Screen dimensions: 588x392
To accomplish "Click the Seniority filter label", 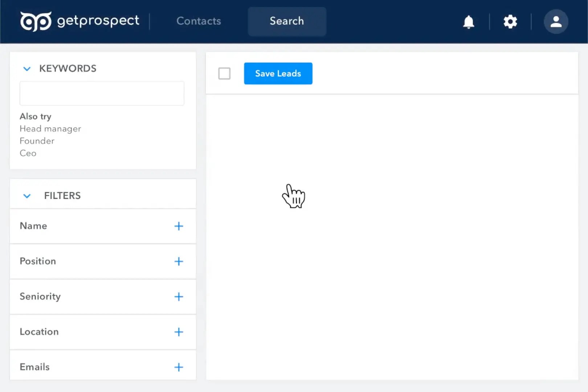I will 40,297.
